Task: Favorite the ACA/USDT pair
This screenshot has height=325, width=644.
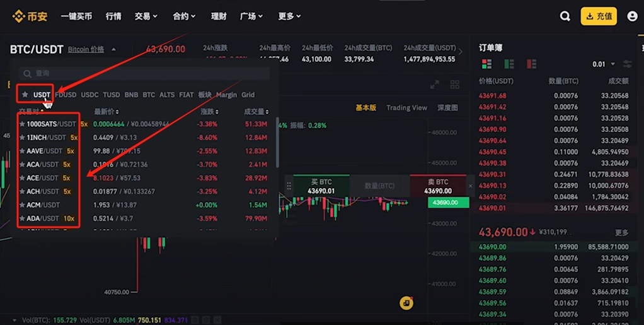Action: 22,165
